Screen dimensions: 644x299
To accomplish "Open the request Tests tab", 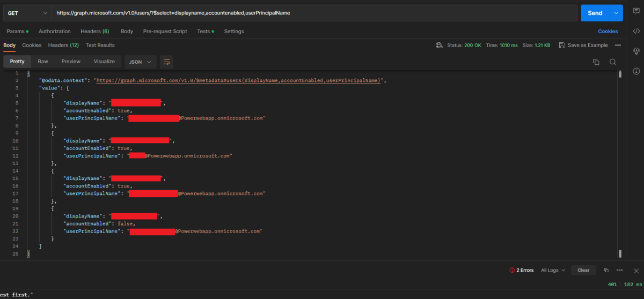I will click(205, 32).
